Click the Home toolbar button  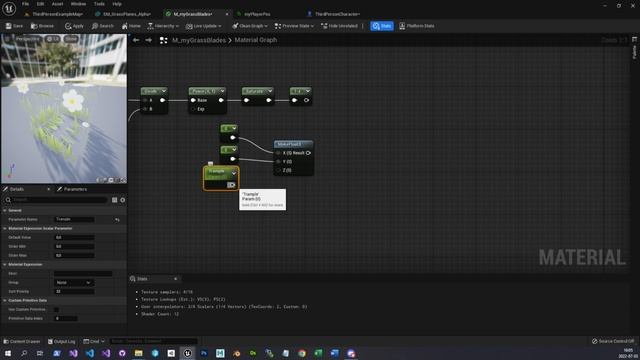tap(131, 26)
